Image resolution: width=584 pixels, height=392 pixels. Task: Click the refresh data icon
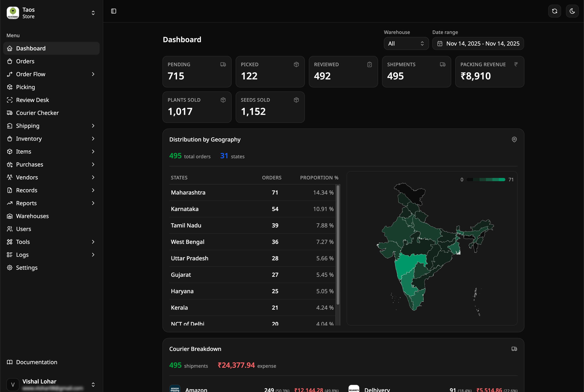(x=555, y=11)
